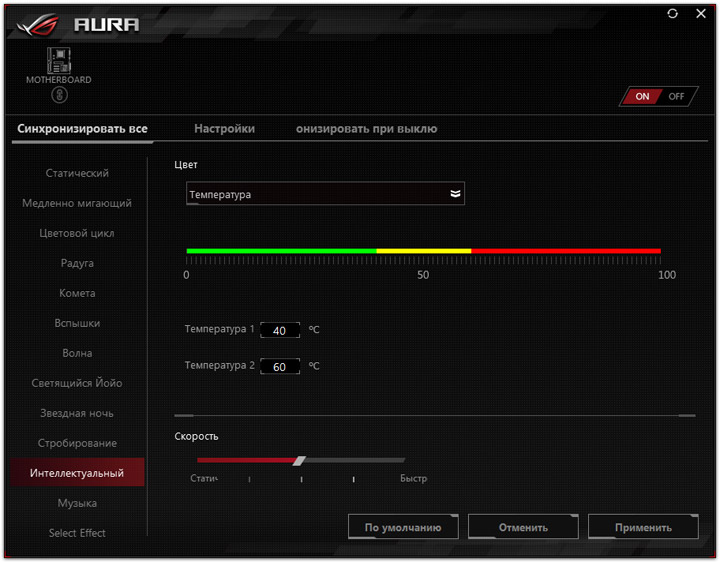Select the Музыка effect

coord(77,503)
